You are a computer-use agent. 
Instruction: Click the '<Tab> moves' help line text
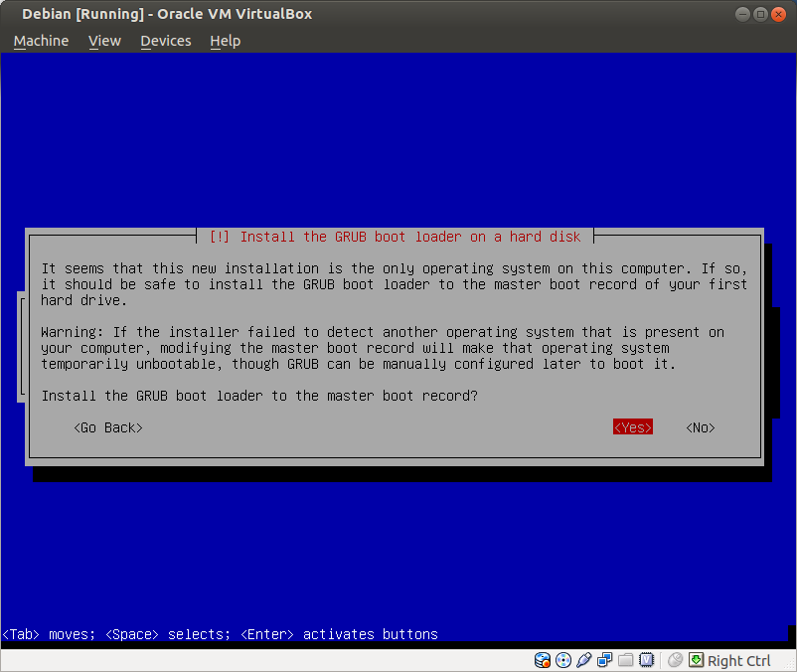click(x=220, y=634)
